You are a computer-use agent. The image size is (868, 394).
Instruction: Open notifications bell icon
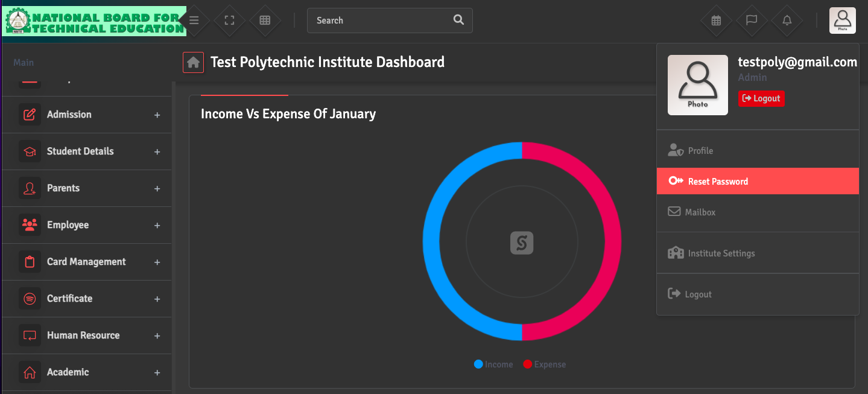pyautogui.click(x=787, y=21)
